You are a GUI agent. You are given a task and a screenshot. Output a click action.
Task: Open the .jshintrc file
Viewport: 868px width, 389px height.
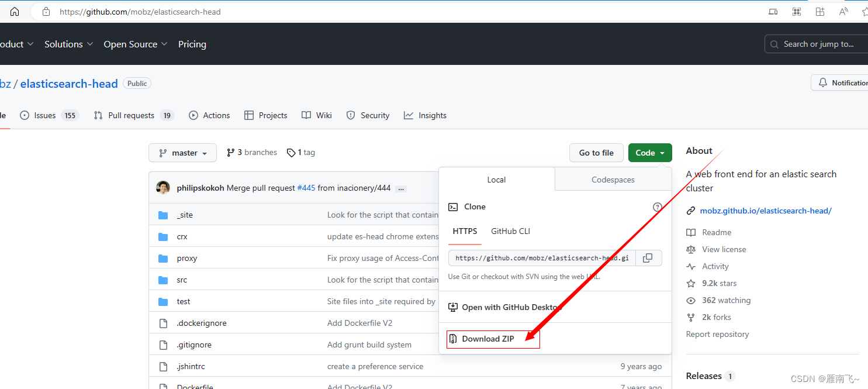[x=191, y=366]
